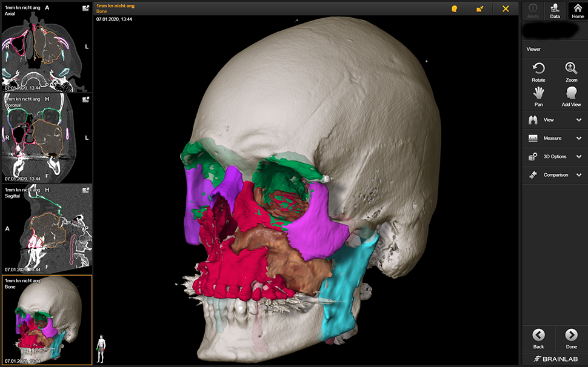
Task: Open the Data panel
Action: pyautogui.click(x=555, y=10)
